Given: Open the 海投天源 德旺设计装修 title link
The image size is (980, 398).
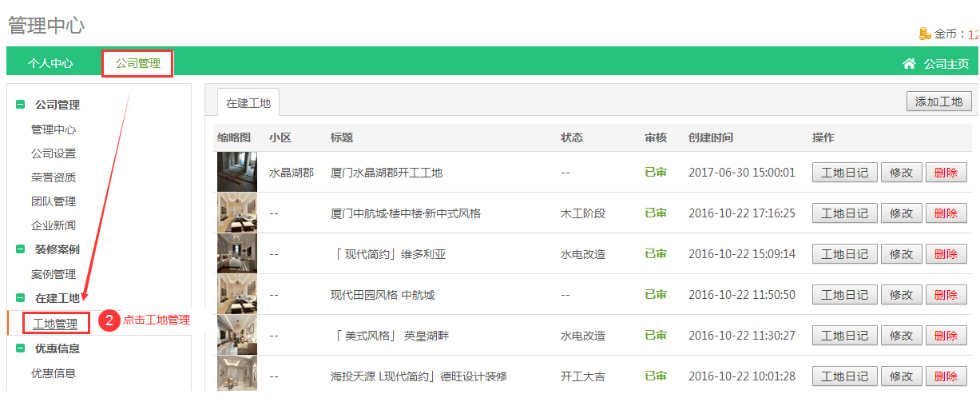Looking at the screenshot, I should 419,376.
